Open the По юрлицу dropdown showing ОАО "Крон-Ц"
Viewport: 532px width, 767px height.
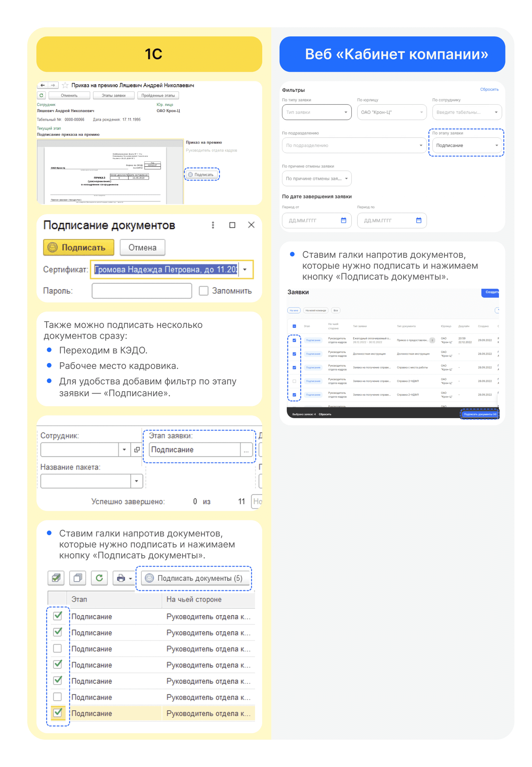392,112
